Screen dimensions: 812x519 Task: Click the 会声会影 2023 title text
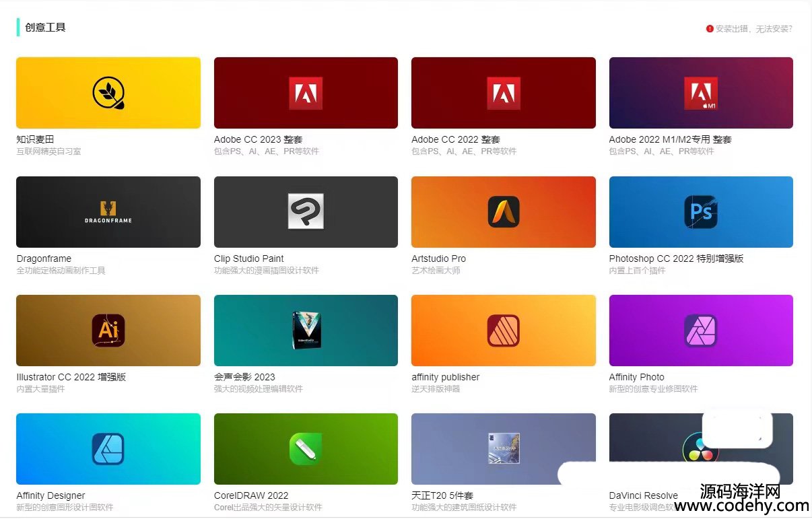pyautogui.click(x=244, y=377)
